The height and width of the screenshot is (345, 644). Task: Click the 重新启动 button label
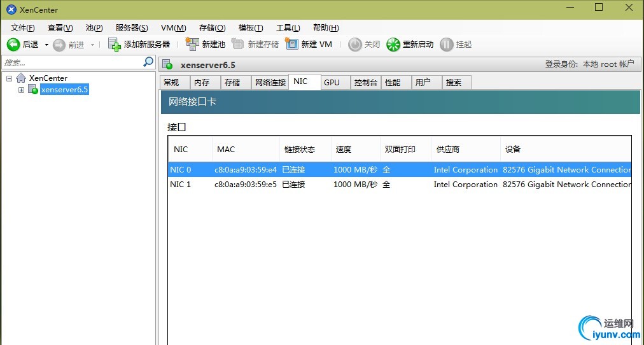click(418, 45)
